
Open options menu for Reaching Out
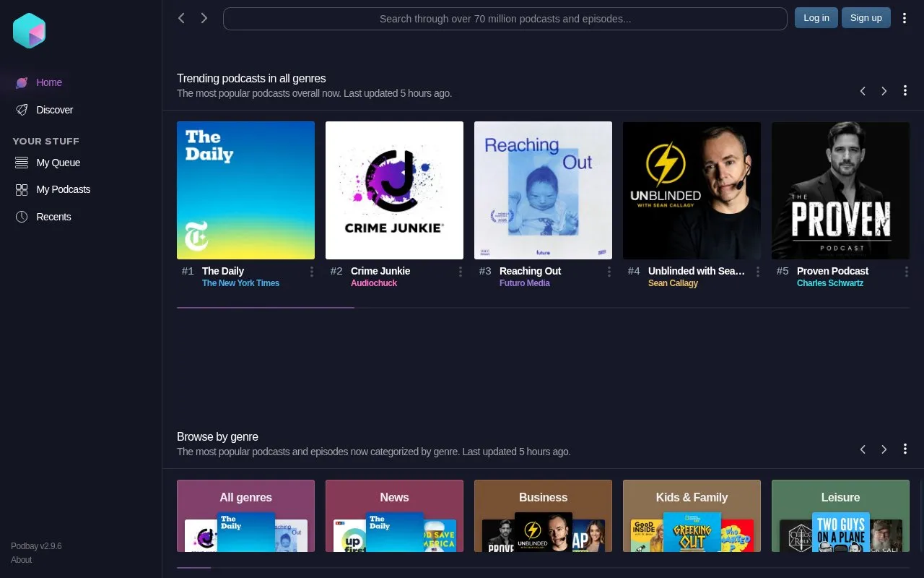pos(609,272)
